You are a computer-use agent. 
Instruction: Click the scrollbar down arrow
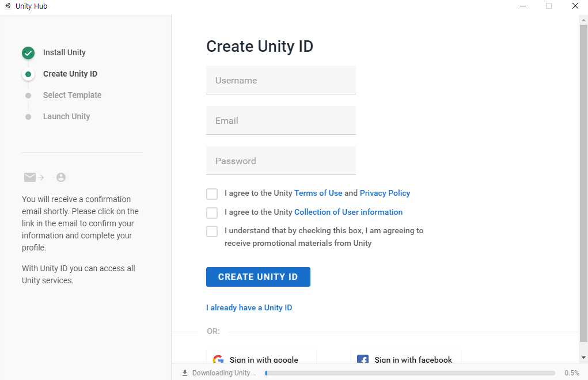click(583, 358)
